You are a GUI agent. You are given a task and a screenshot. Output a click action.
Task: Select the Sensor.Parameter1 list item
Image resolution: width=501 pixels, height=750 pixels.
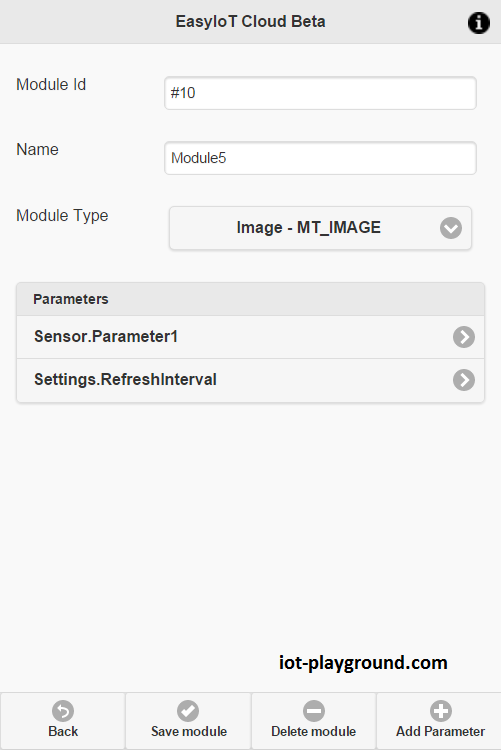point(250,337)
